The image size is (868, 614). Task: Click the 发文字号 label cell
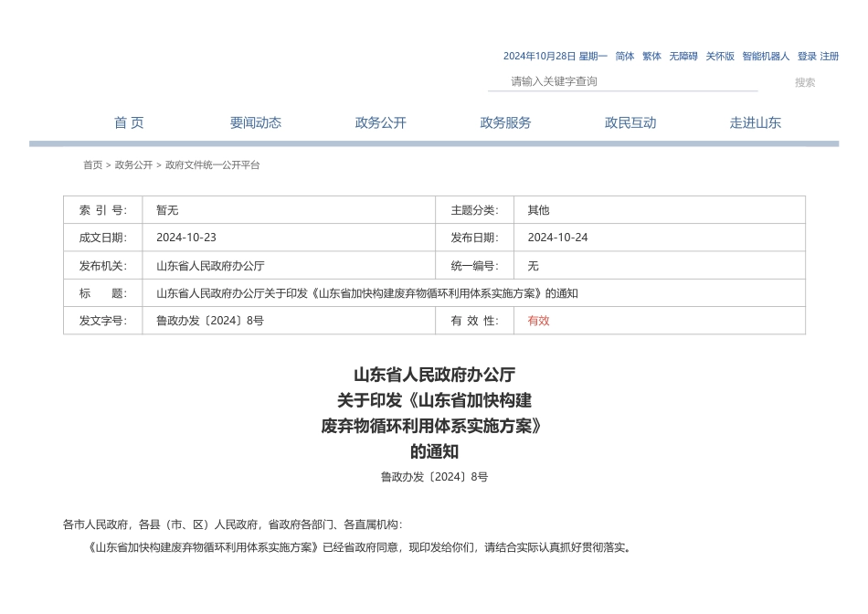click(103, 321)
